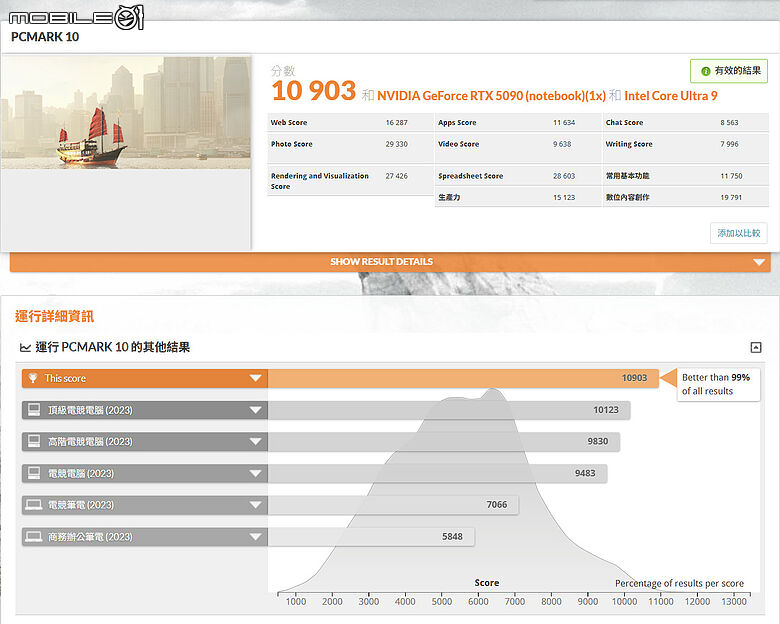780x624 pixels.
Task: Click the 9830 gray score bar
Action: coord(444,441)
